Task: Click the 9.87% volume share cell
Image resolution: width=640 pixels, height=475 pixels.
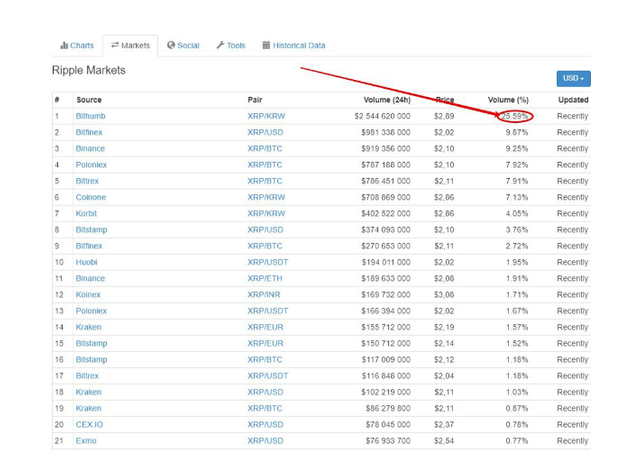Action: click(x=517, y=132)
